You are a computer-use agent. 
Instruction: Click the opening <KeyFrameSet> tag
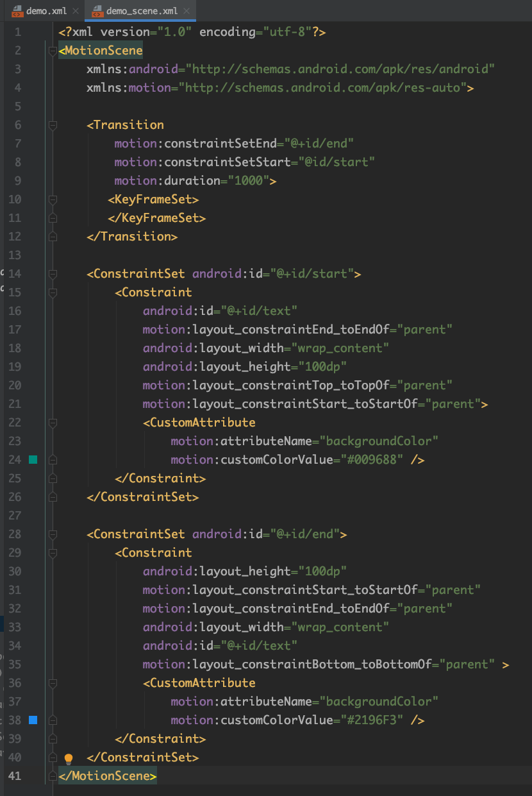pos(153,199)
